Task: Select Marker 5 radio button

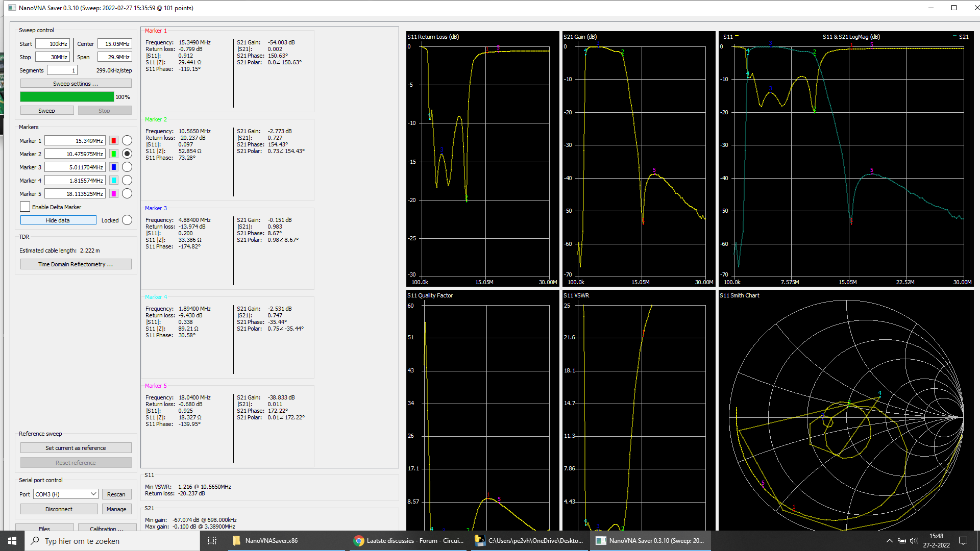Action: [127, 193]
